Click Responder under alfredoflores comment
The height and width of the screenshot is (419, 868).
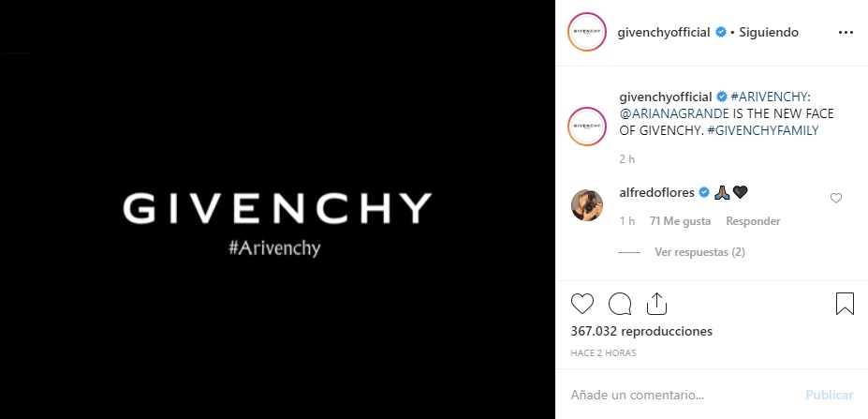tap(753, 221)
